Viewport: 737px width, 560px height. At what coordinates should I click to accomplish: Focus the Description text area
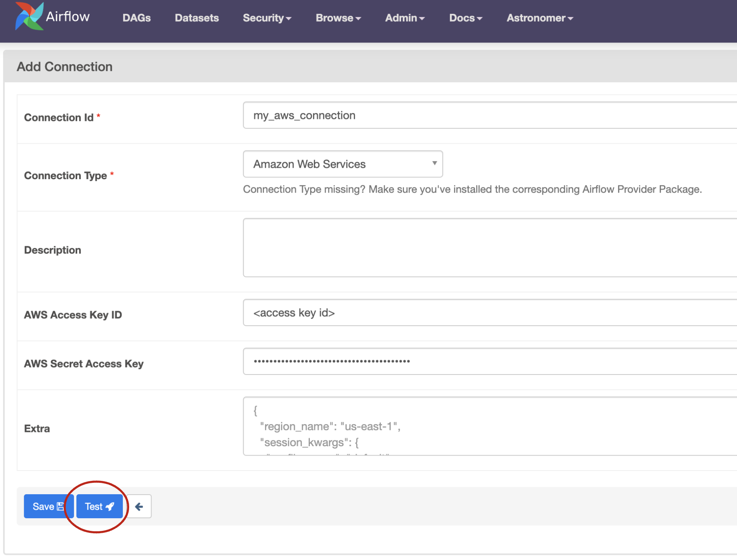(488, 248)
